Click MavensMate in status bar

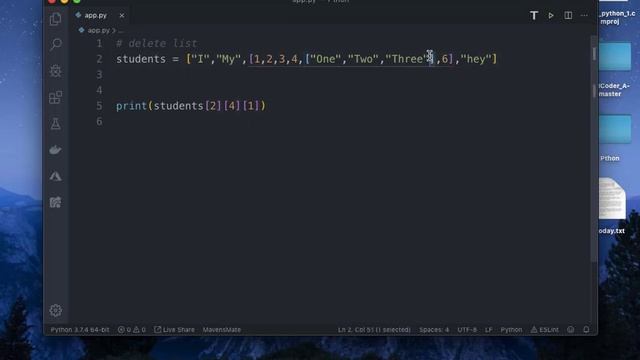222,329
